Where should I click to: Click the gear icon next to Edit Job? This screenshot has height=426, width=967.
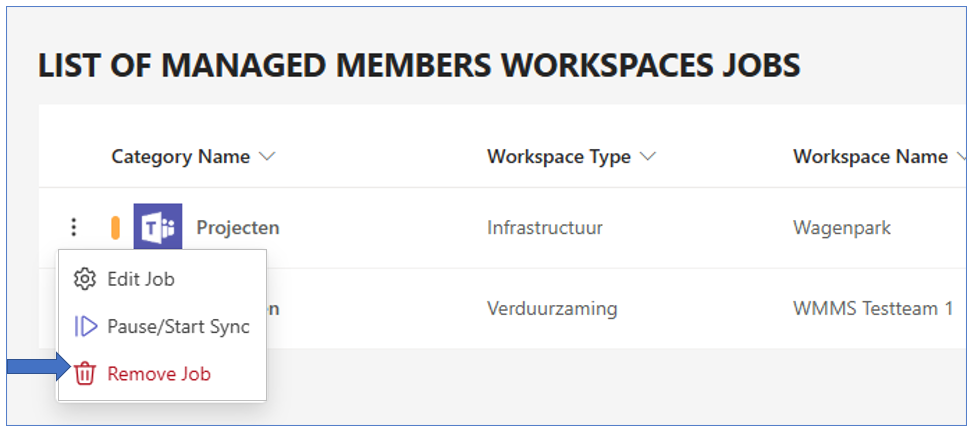(84, 279)
